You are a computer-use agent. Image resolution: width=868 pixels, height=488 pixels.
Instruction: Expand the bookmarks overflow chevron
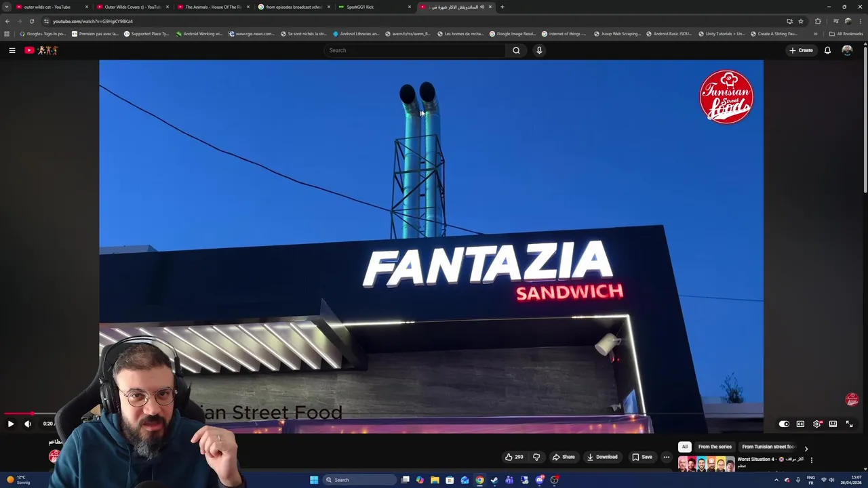coord(816,34)
